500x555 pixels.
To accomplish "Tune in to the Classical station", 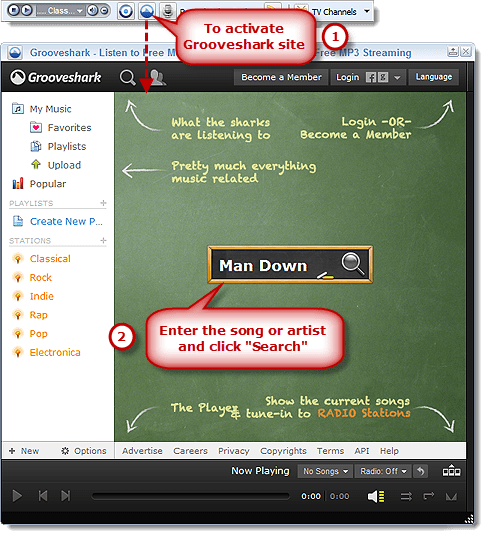I will click(x=41, y=259).
